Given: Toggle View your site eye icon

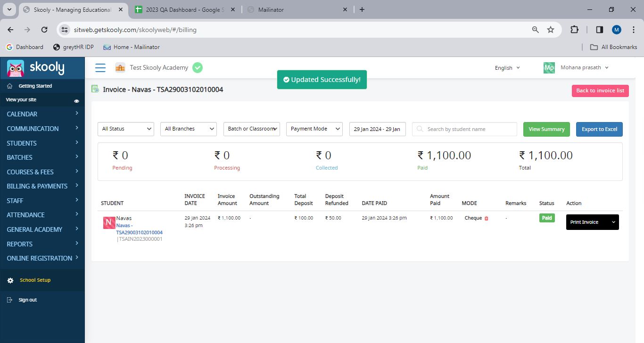Looking at the screenshot, I should [x=76, y=101].
